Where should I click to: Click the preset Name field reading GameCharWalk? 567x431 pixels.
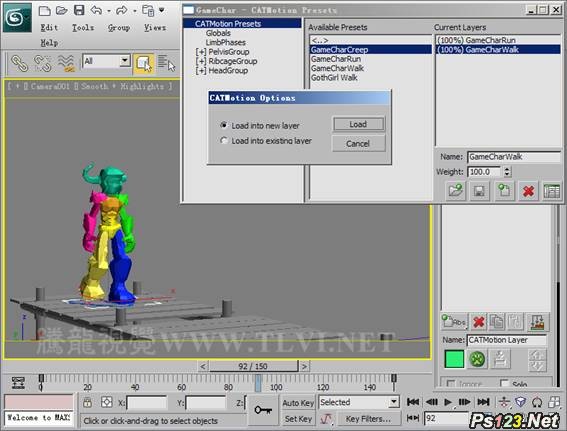(514, 157)
